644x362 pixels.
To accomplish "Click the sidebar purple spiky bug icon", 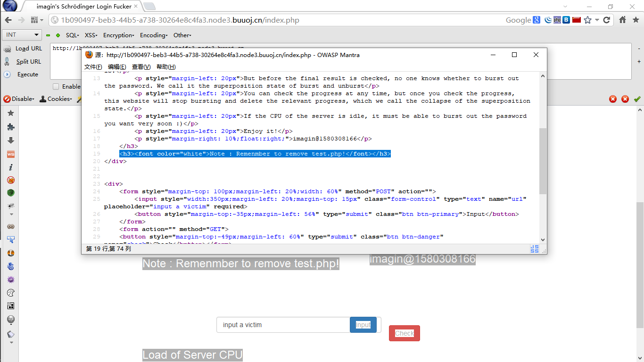I will [11, 280].
